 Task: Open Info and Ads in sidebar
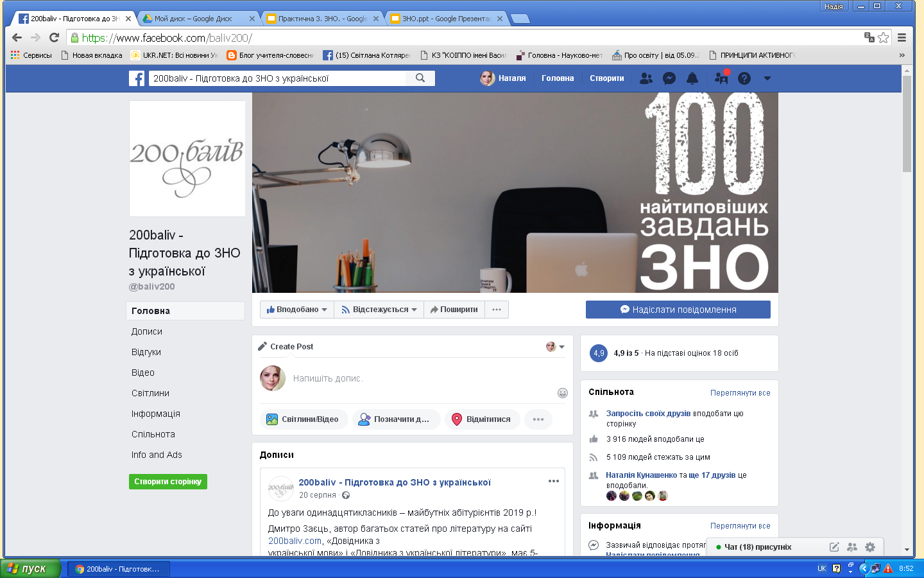(x=157, y=455)
